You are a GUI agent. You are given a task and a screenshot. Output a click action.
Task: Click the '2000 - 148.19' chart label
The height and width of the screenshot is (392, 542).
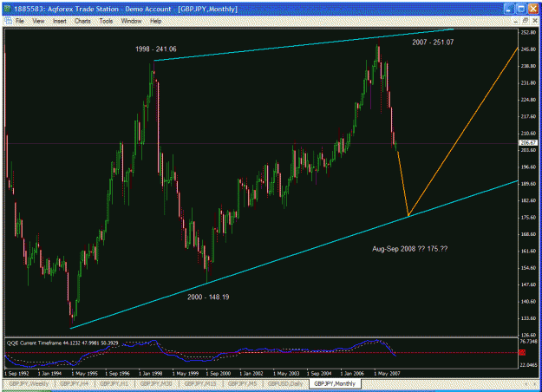point(208,297)
